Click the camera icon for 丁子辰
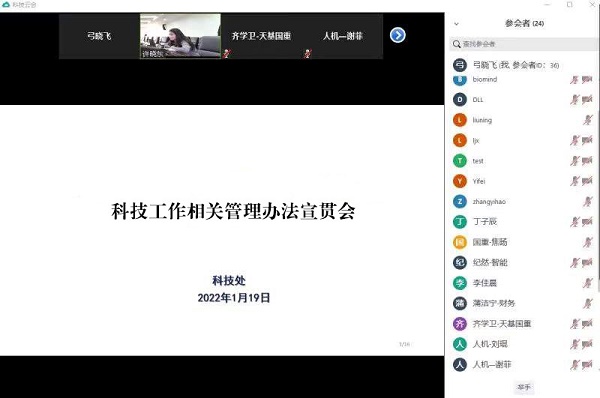Image resolution: width=600 pixels, height=398 pixels. pyautogui.click(x=587, y=222)
